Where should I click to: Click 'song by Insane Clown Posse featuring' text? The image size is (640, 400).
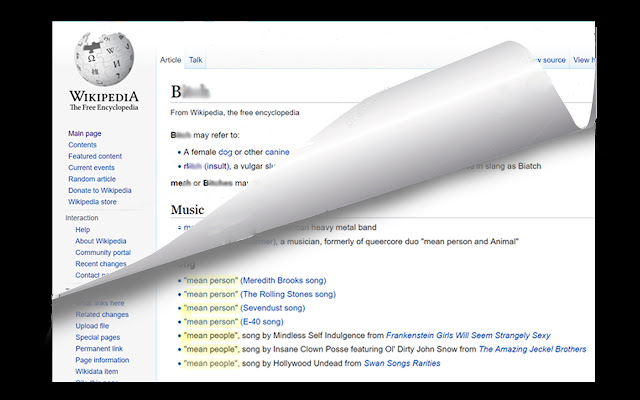(x=313, y=350)
